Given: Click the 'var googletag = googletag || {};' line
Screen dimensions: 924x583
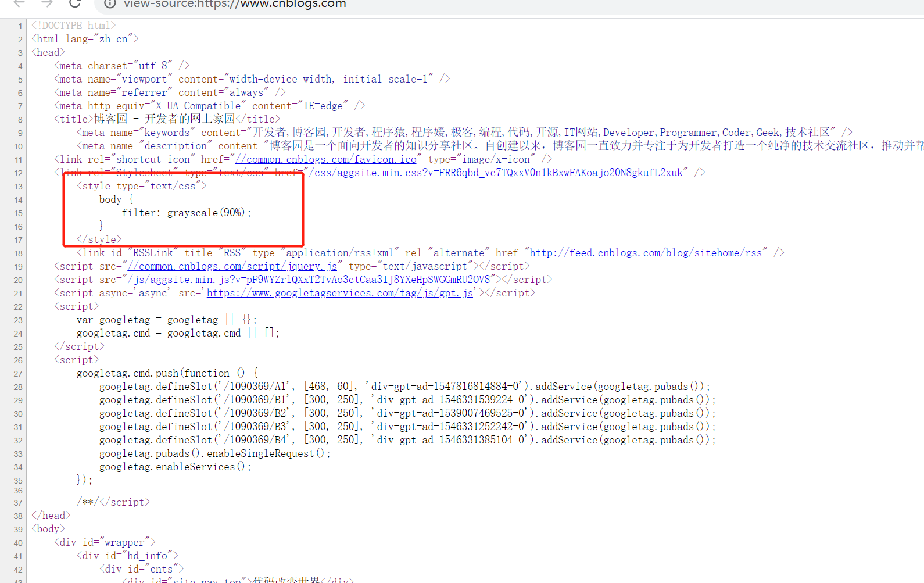Looking at the screenshot, I should click(x=167, y=320).
